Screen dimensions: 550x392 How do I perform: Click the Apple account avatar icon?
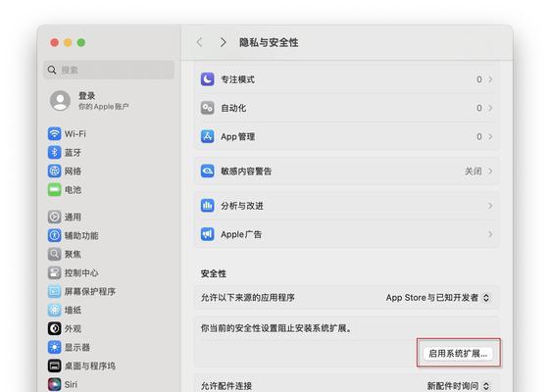point(61,101)
